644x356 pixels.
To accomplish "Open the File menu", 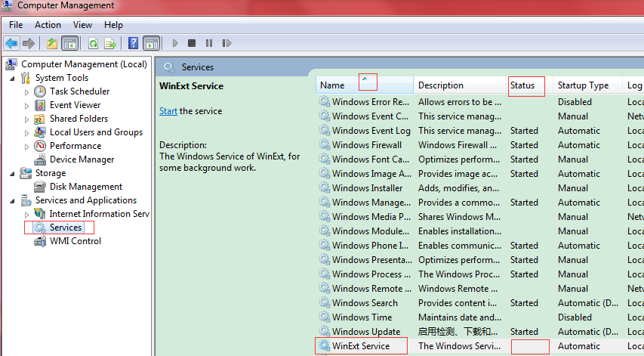I will [x=16, y=25].
